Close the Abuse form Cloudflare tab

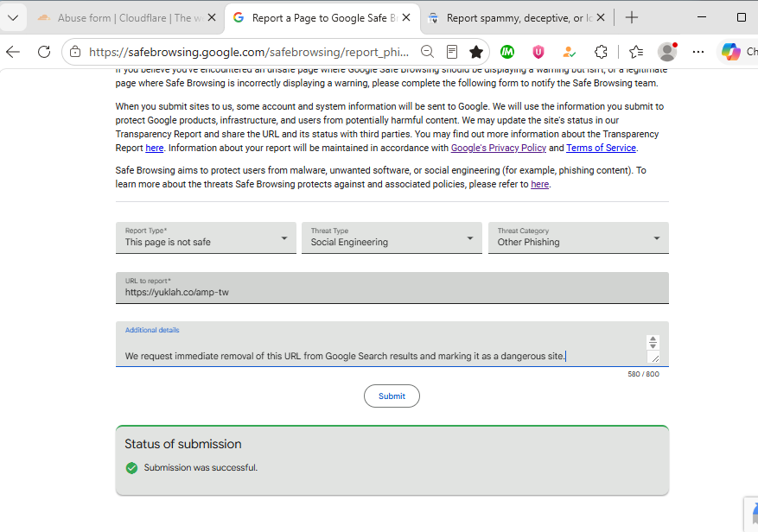(212, 18)
